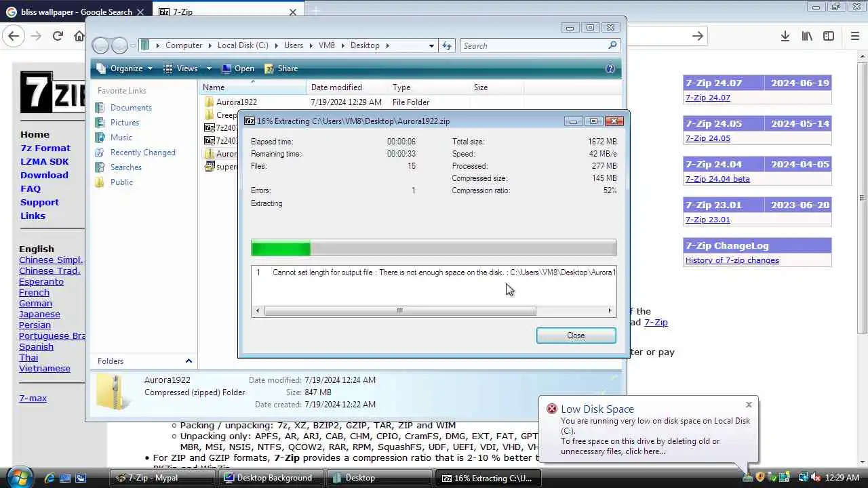Click the Show Desktop quick launch icon

(65, 478)
